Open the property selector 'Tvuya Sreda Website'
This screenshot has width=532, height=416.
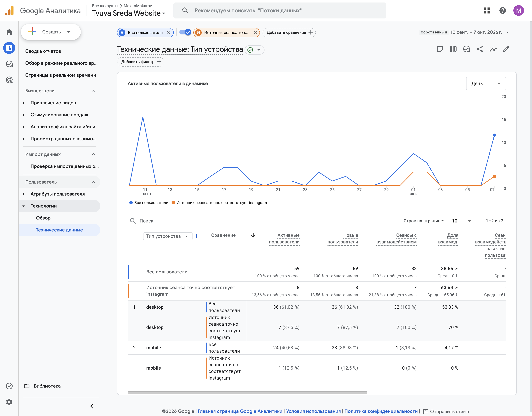coord(129,13)
